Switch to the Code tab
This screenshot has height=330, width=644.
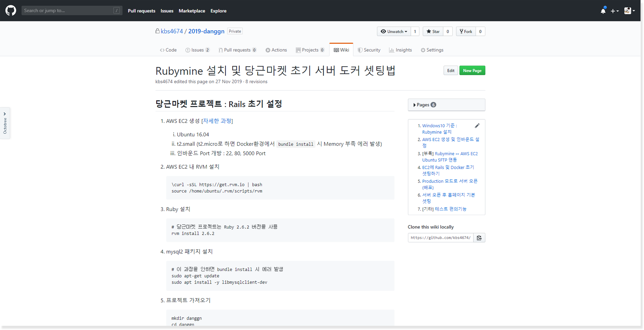pyautogui.click(x=168, y=50)
